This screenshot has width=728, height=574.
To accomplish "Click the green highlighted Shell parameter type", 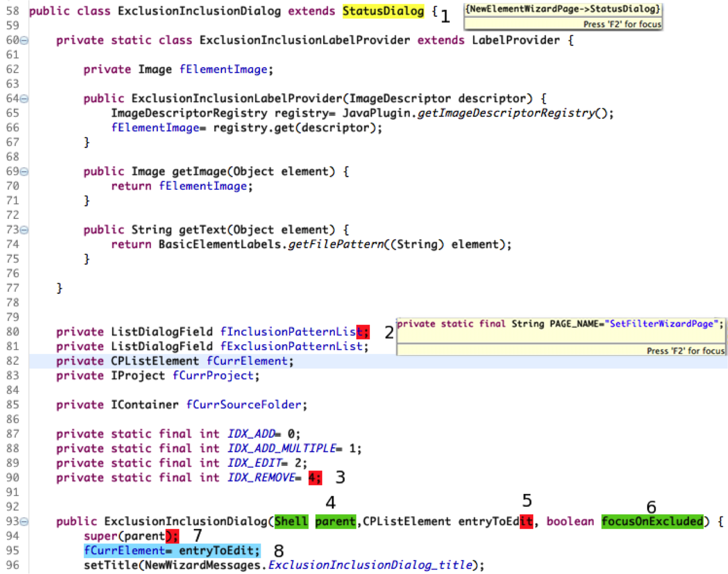I will coord(291,521).
